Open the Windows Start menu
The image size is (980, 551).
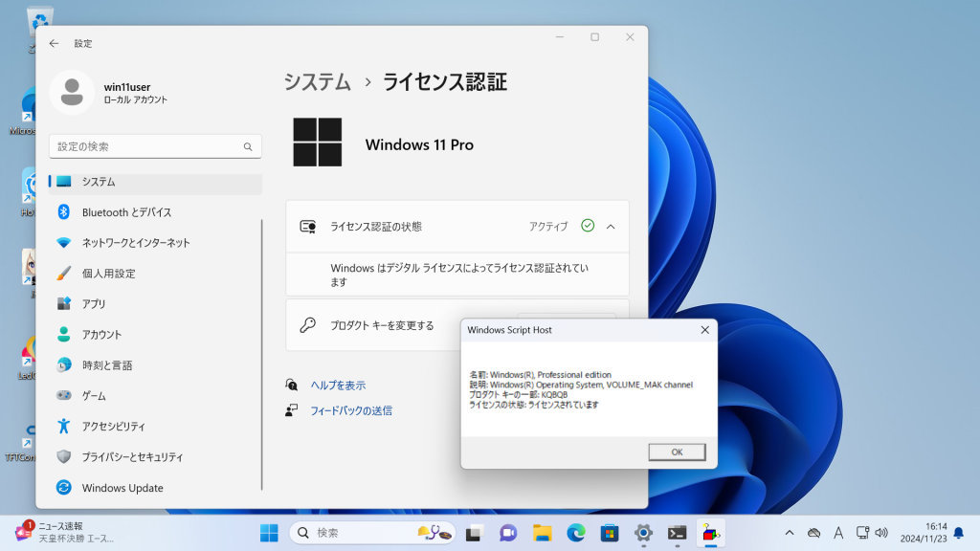pyautogui.click(x=269, y=533)
